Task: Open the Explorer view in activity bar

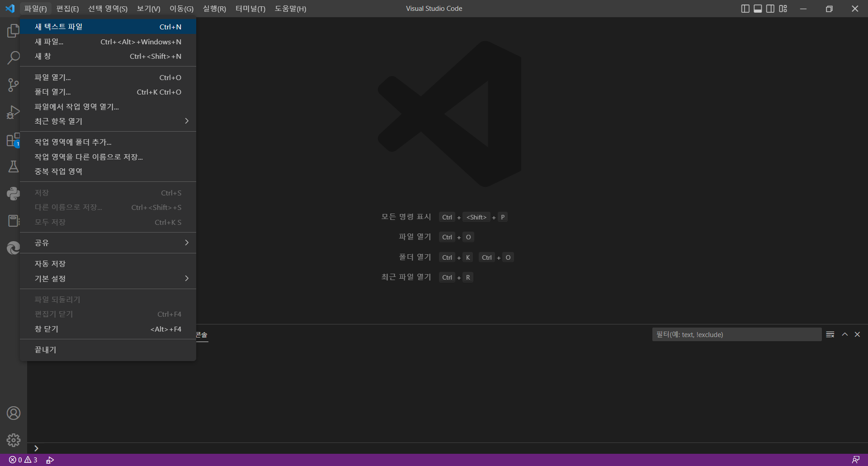Action: click(x=13, y=31)
